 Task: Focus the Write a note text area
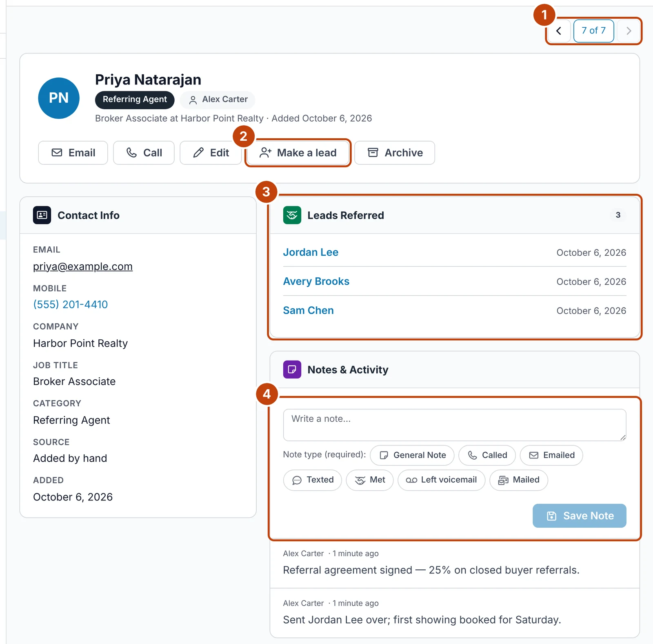coord(455,425)
